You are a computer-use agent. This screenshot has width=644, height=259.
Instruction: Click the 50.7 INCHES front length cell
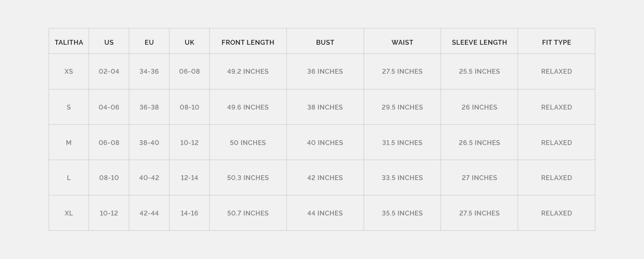[248, 213]
